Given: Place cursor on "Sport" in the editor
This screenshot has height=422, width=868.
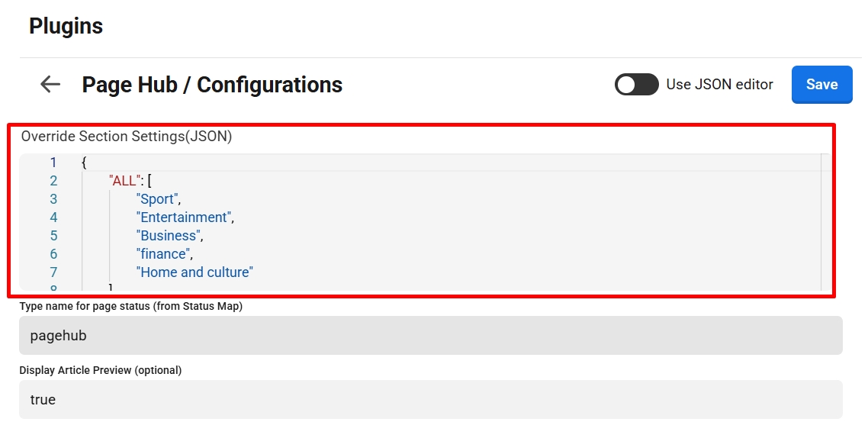Looking at the screenshot, I should coord(158,199).
